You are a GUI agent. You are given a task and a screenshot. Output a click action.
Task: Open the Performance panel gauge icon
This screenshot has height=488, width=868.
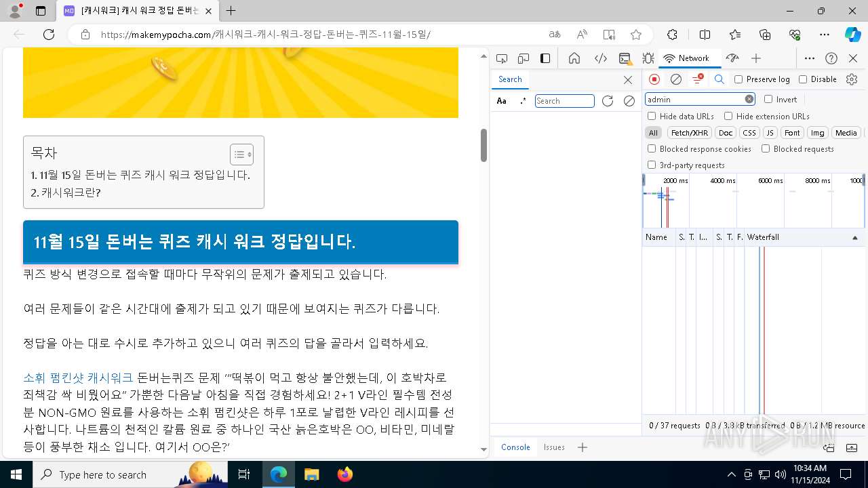tap(732, 58)
